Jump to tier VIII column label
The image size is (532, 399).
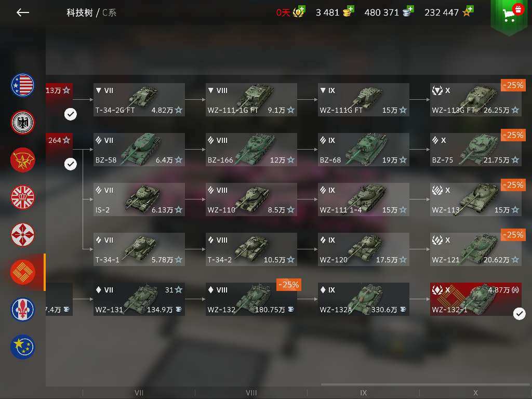pos(251,393)
